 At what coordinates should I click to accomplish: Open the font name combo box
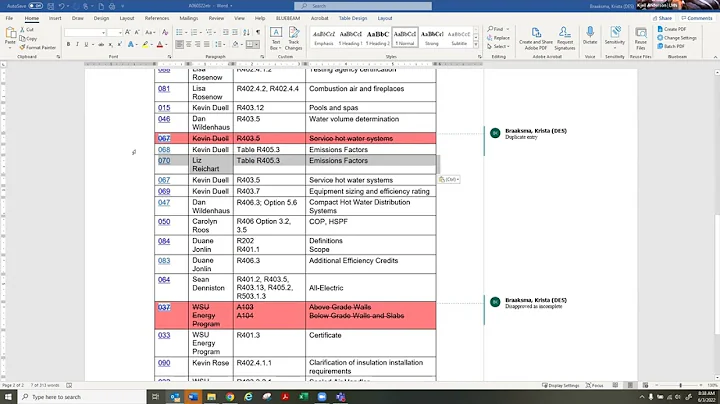pyautogui.click(x=85, y=33)
